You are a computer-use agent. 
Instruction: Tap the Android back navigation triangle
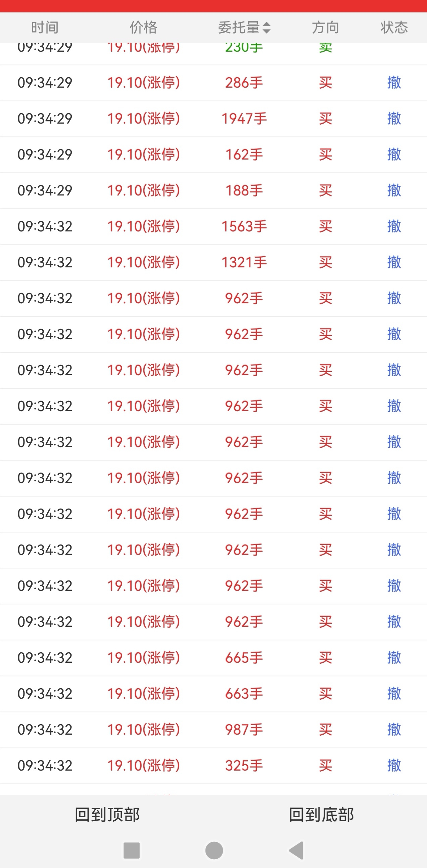click(297, 850)
